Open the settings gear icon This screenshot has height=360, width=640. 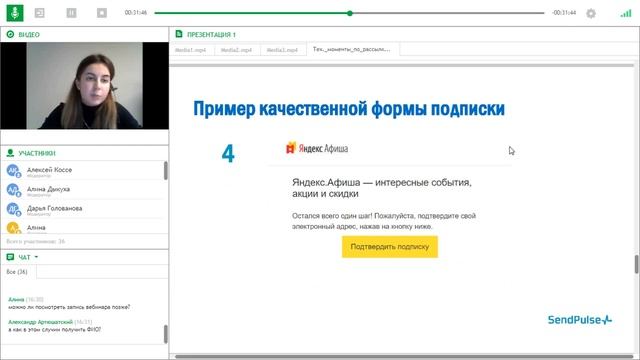click(x=591, y=13)
